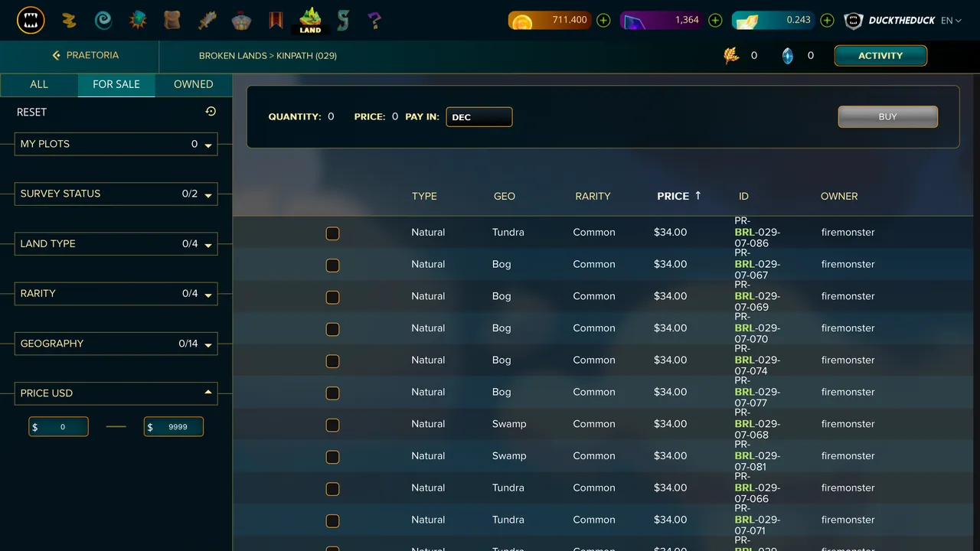Select checkbox for plot PR-BRL-029-07-071
Viewport: 980px width, 551px height.
point(332,520)
